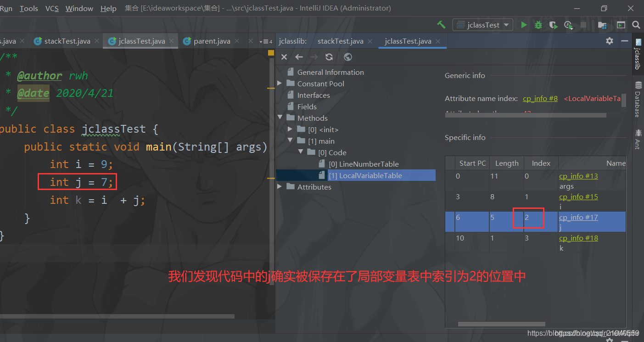This screenshot has width=644, height=342.
Task: Refresh the jclasslib bytecode view
Action: coord(329,57)
